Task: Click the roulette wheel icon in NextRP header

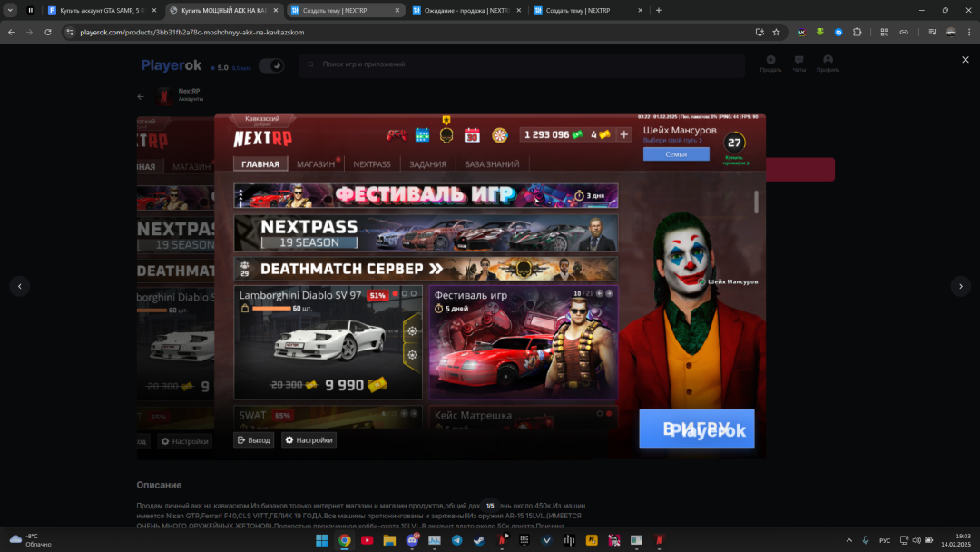Action: pyautogui.click(x=499, y=135)
